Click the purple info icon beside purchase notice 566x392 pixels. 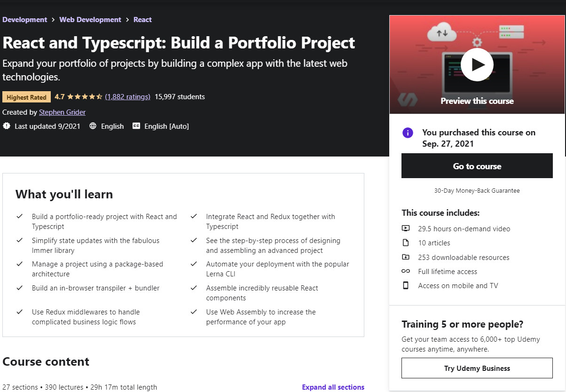pos(408,133)
